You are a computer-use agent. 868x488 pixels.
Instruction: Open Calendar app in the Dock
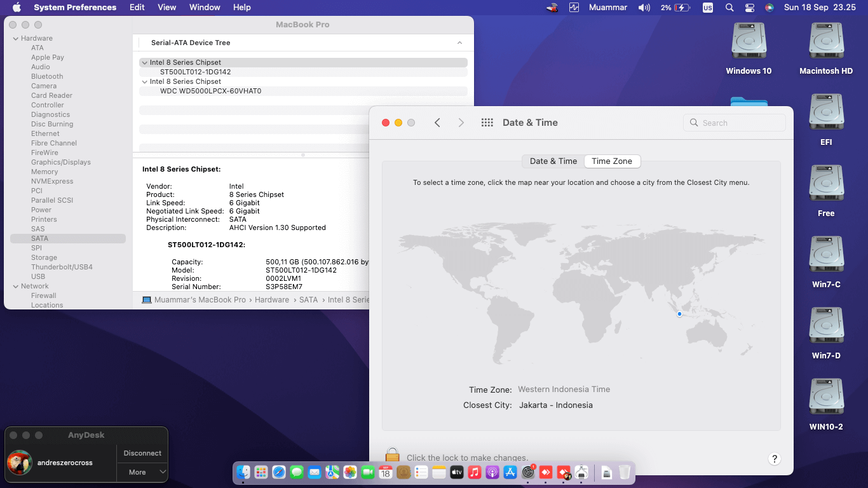point(386,472)
